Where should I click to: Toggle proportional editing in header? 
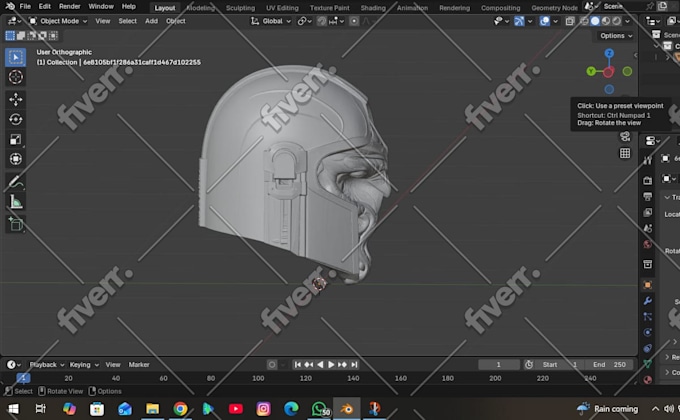point(354,21)
